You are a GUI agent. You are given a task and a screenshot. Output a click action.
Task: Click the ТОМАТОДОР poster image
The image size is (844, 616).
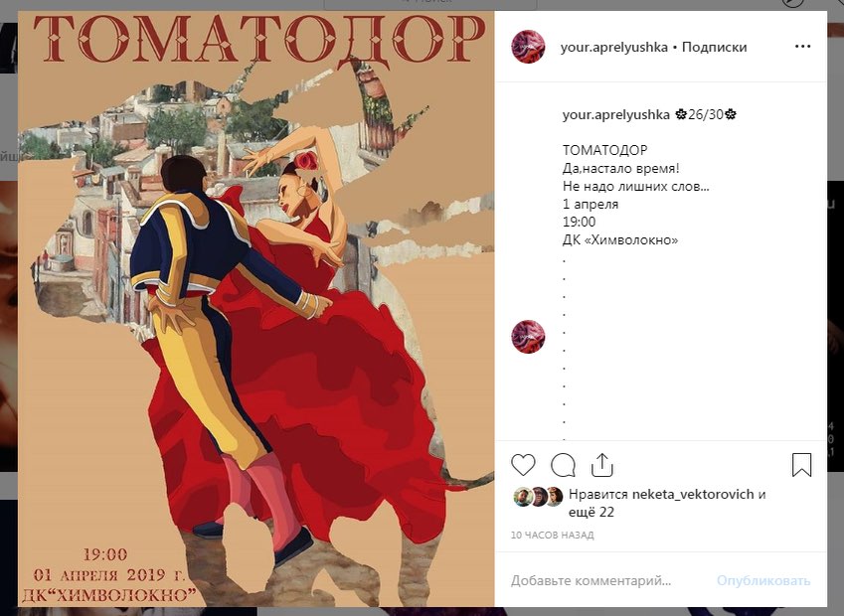(256, 309)
